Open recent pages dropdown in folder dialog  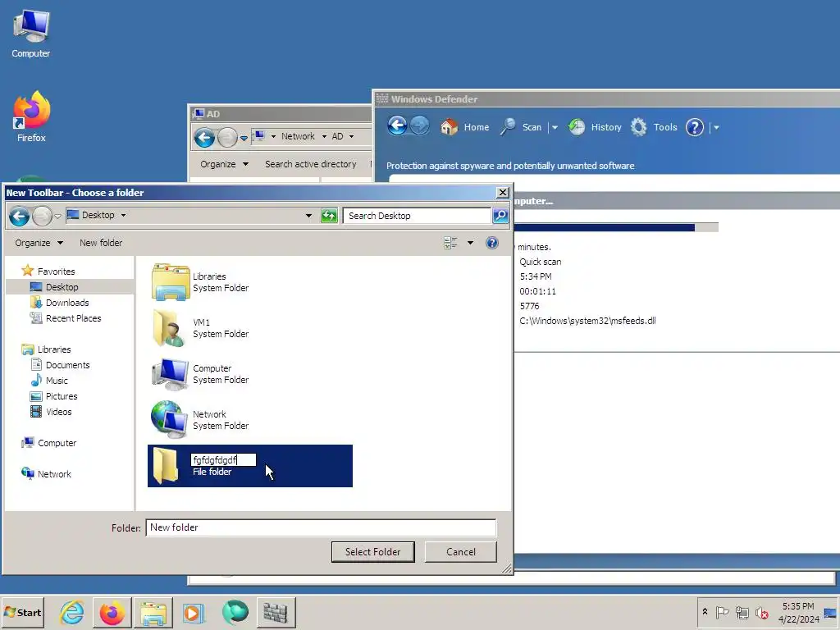(57, 217)
